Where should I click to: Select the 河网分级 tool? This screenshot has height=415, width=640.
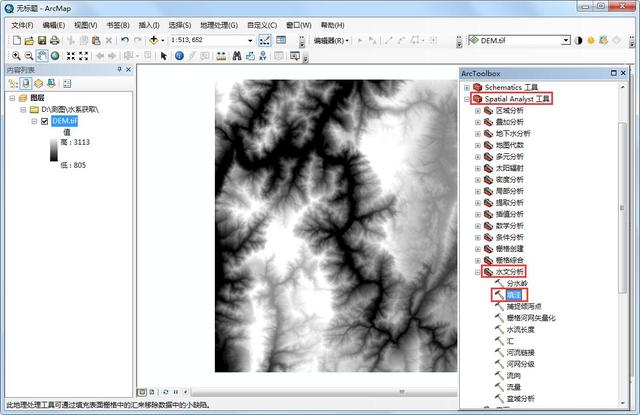point(520,364)
